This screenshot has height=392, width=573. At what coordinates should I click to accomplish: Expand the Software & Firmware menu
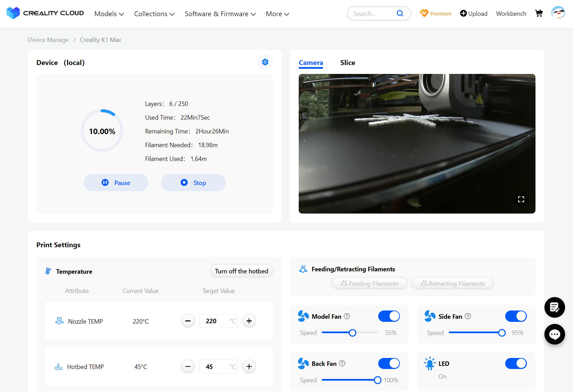(220, 14)
